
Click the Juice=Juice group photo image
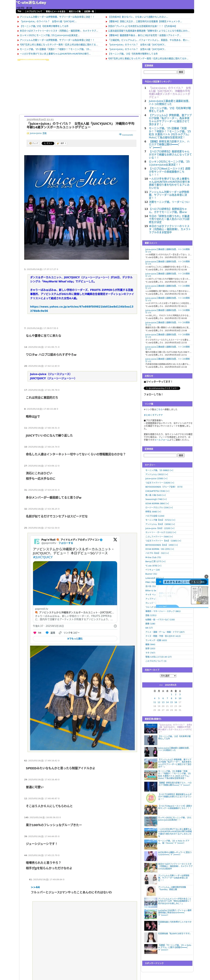point(77,207)
